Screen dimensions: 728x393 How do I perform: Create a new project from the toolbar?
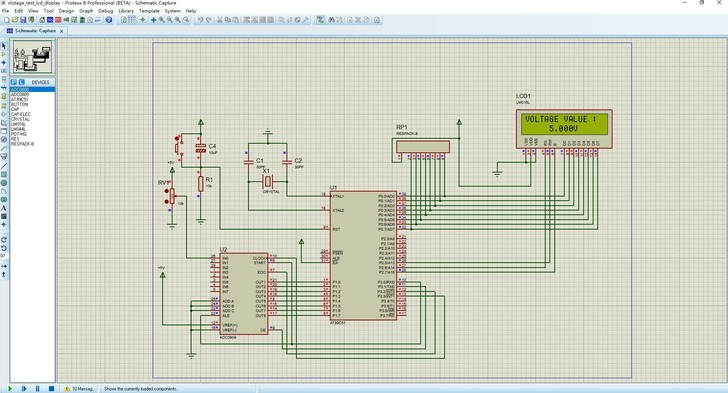tap(6, 20)
